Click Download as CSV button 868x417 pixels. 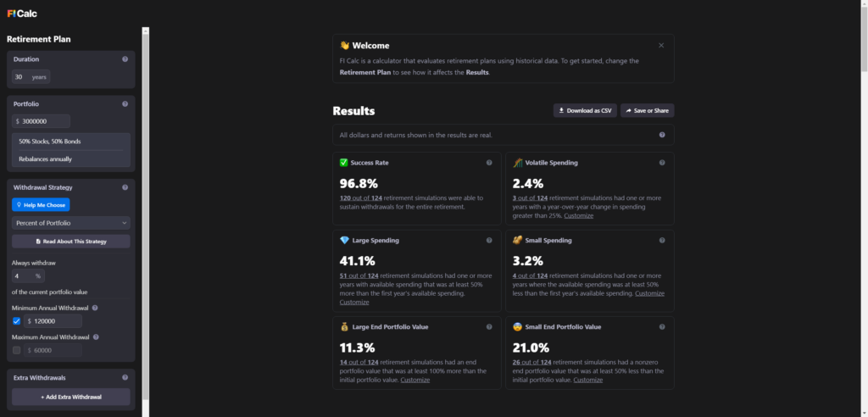[585, 110]
